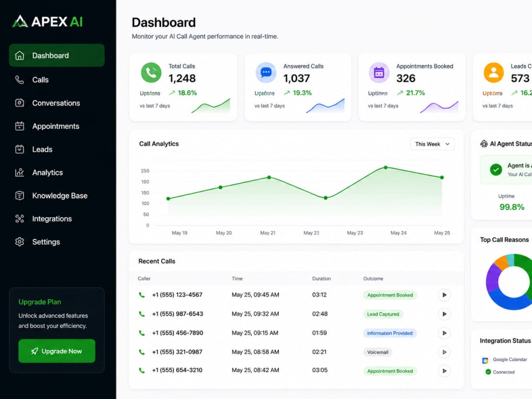The width and height of the screenshot is (532, 399).
Task: Click the 1,248 Total Calls value
Action: (182, 78)
